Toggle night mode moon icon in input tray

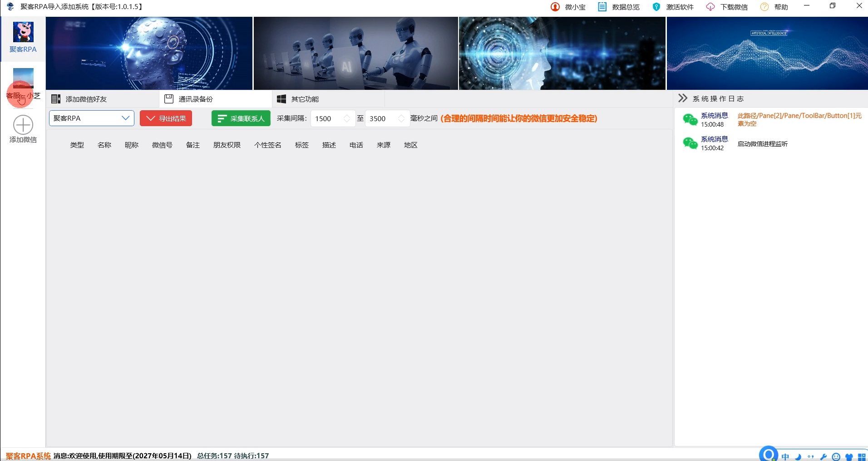pyautogui.click(x=798, y=456)
